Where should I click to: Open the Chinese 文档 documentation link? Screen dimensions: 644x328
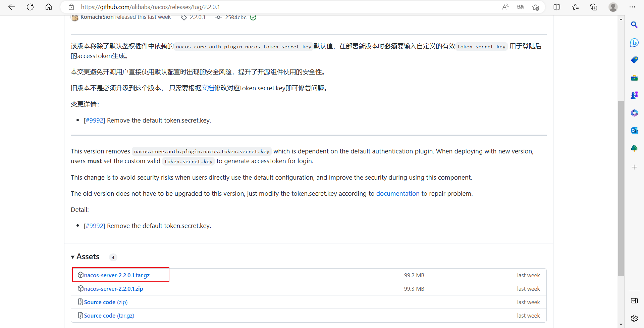[208, 88]
